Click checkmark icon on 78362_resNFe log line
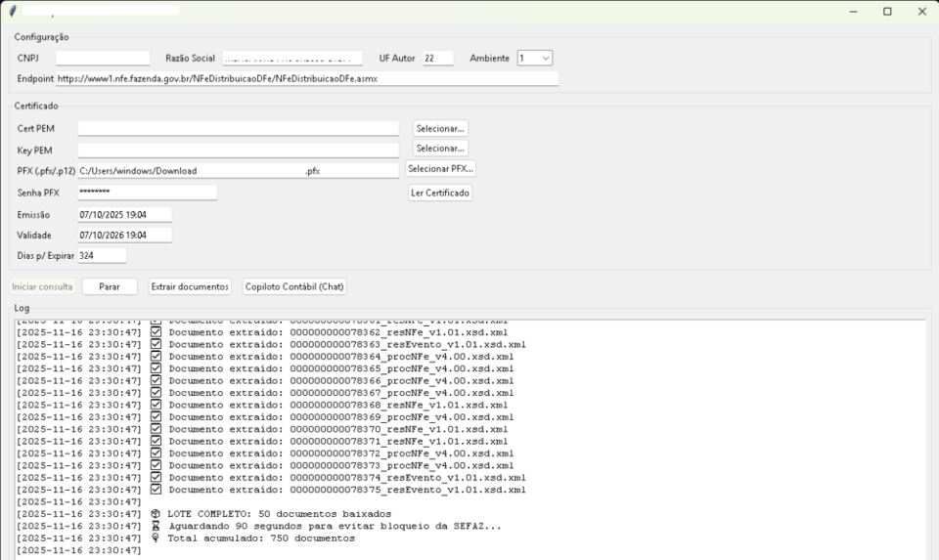Viewport: 939px width, 560px height. coord(156,332)
